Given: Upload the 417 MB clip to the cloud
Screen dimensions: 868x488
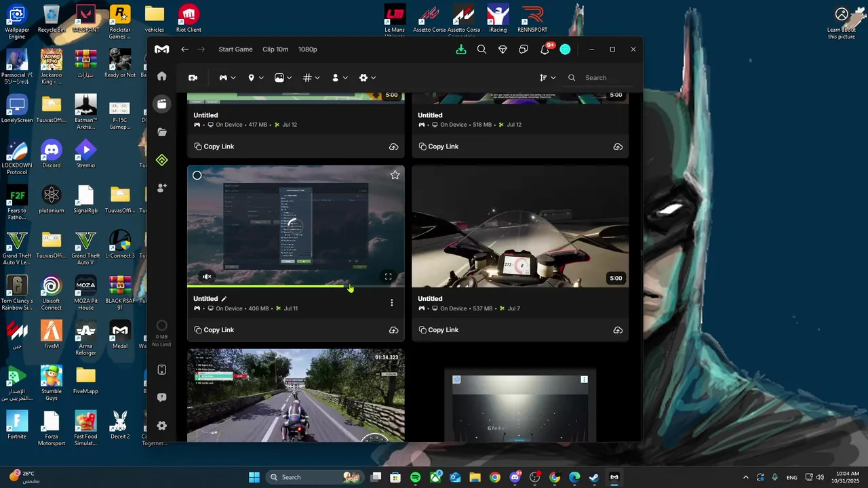Looking at the screenshot, I should (x=393, y=146).
